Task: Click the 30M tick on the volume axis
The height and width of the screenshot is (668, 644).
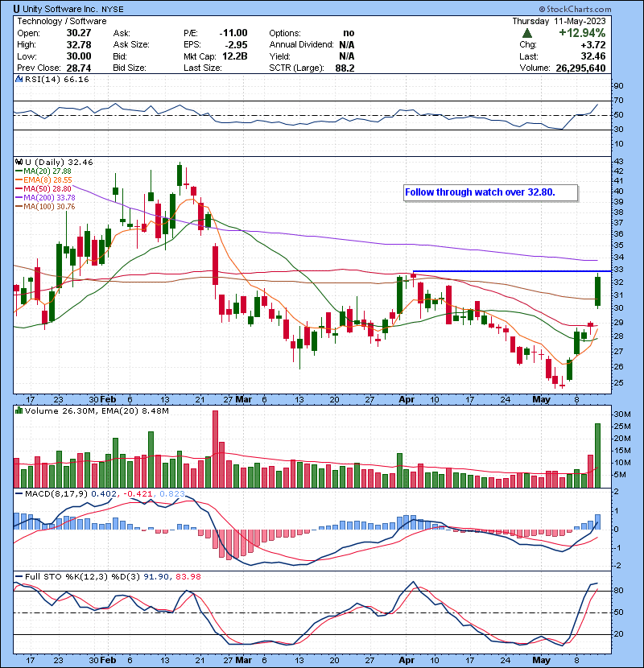Action: [x=621, y=414]
